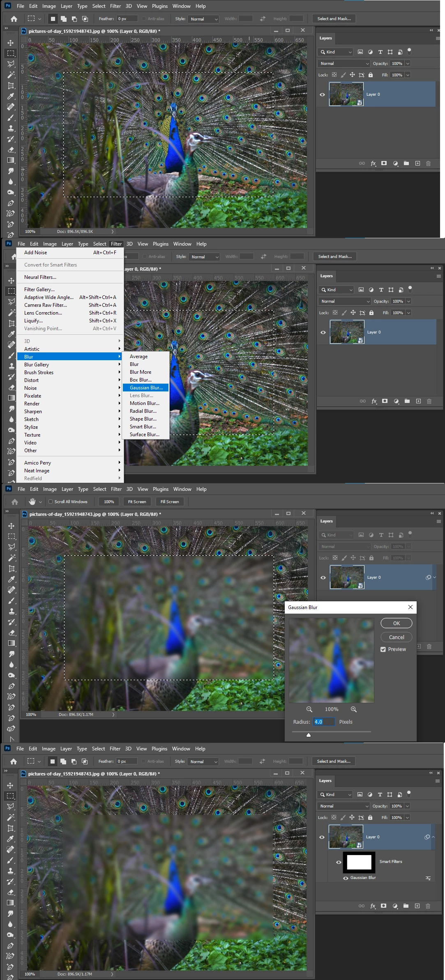Add layer mask in topmost Layers panel

pos(384,163)
